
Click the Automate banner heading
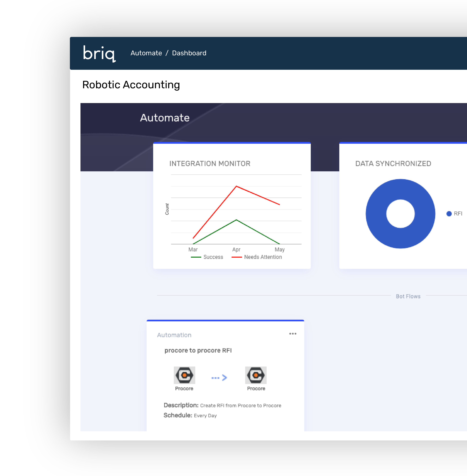pyautogui.click(x=165, y=118)
